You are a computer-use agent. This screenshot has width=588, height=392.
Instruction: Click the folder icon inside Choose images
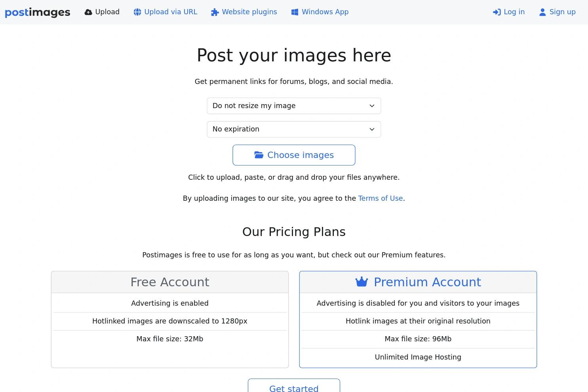(259, 155)
